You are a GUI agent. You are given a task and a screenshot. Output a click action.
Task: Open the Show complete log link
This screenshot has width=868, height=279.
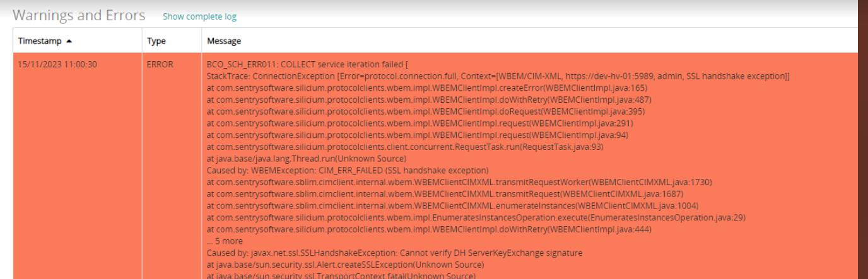tap(199, 17)
